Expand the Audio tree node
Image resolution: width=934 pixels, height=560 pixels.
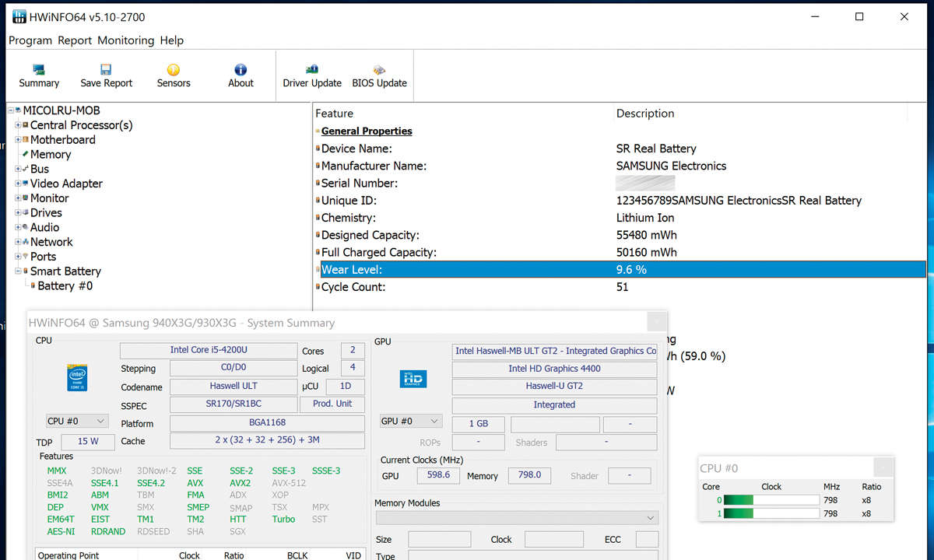click(18, 228)
